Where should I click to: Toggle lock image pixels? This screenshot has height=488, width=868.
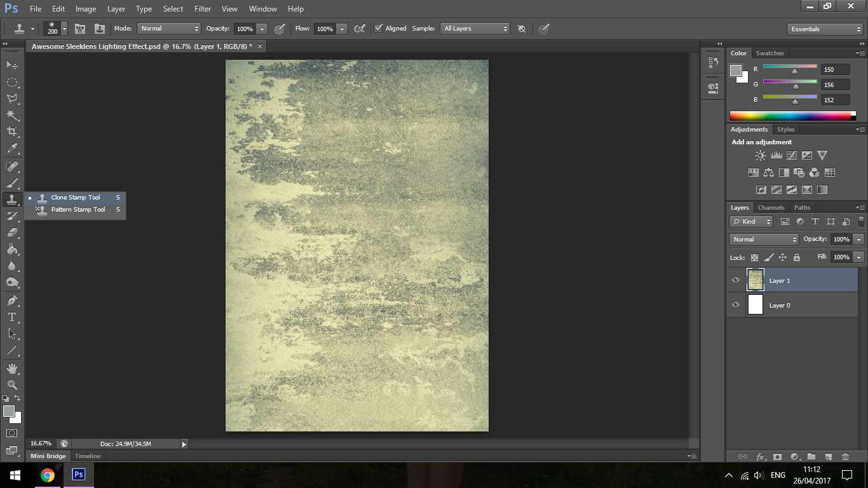point(768,257)
